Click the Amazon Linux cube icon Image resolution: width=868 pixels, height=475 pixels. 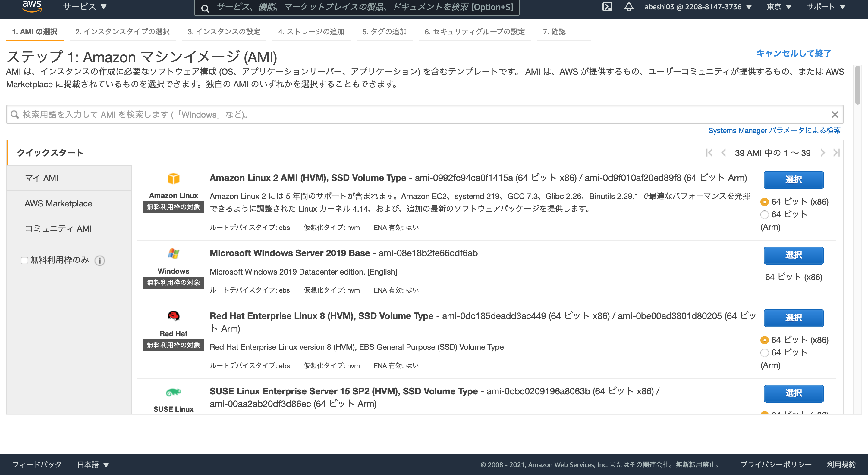point(173,179)
